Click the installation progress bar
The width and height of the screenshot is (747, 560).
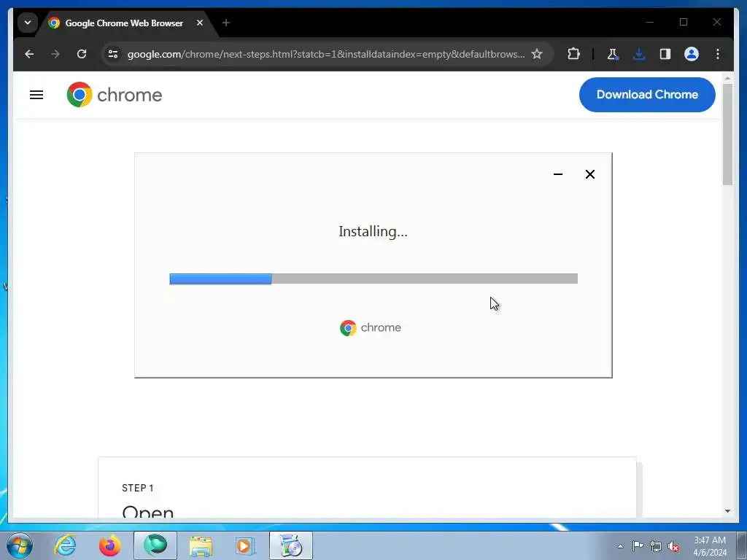pos(373,279)
